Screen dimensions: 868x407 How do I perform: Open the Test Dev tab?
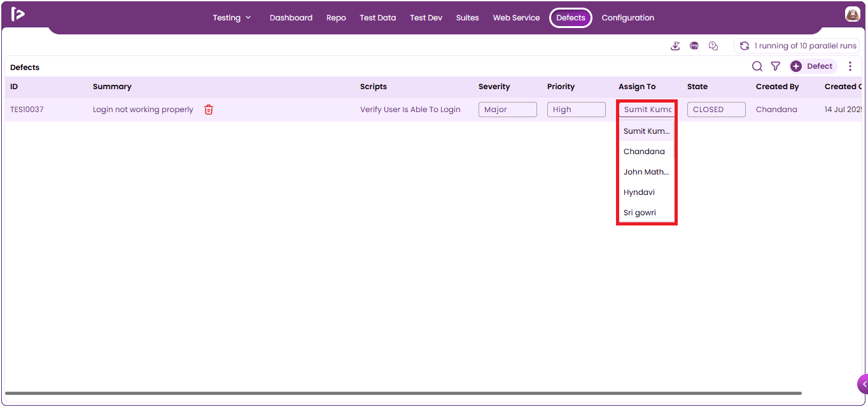[x=426, y=18]
